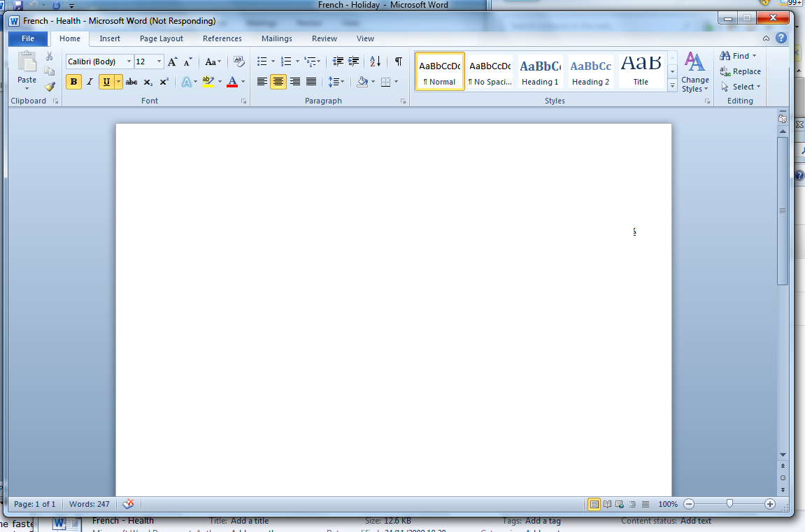Open the File tab

[x=28, y=38]
